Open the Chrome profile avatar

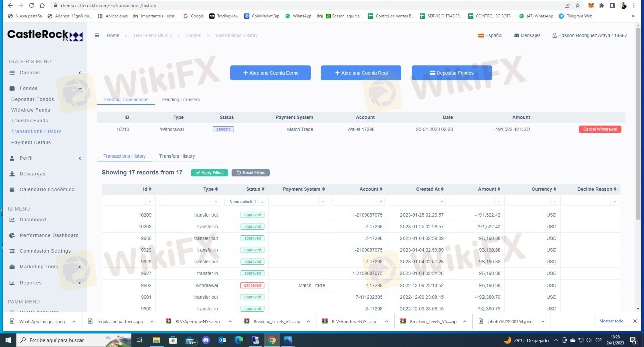624,5
